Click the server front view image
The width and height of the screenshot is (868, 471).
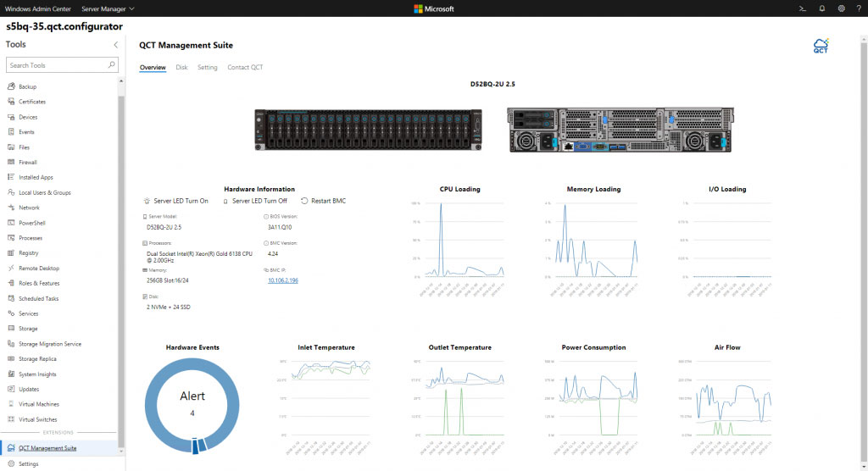368,130
